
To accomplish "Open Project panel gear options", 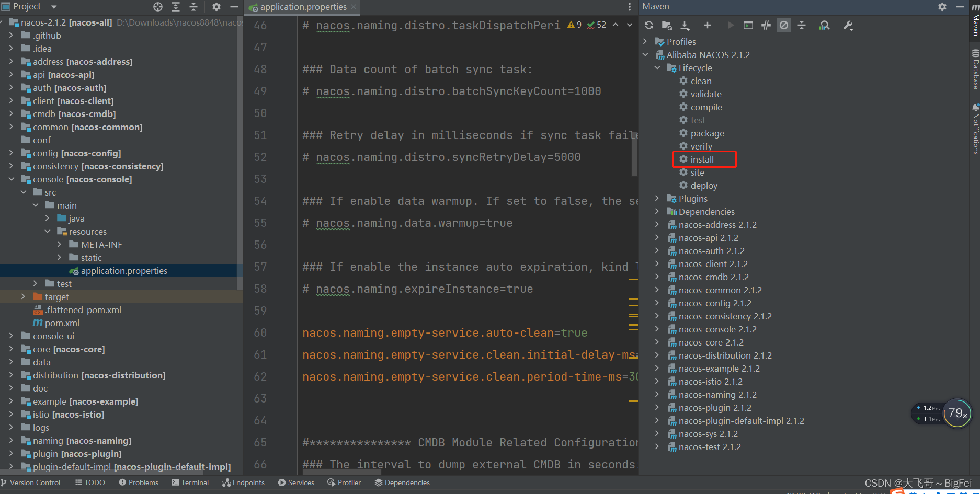I will tap(216, 7).
